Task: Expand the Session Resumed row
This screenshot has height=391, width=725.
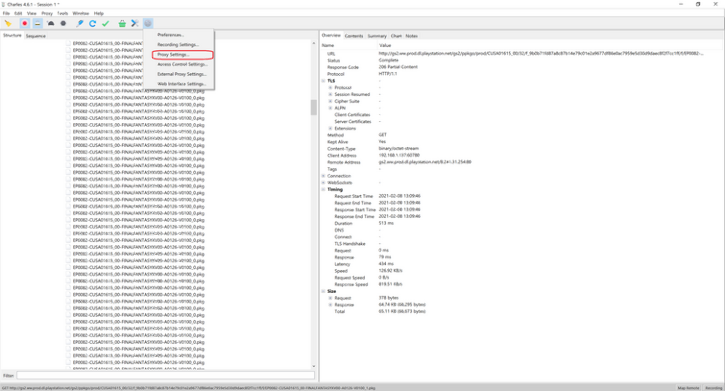Action: (330, 94)
